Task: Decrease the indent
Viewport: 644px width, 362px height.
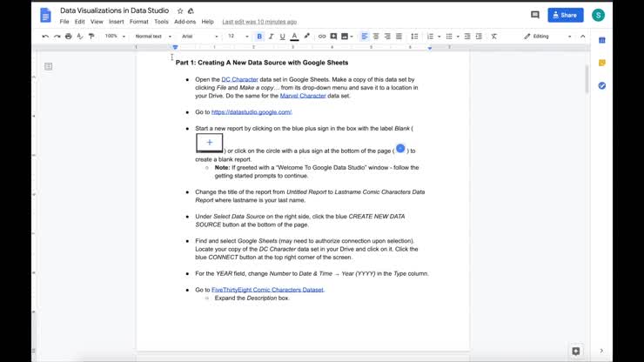Action: [467, 37]
